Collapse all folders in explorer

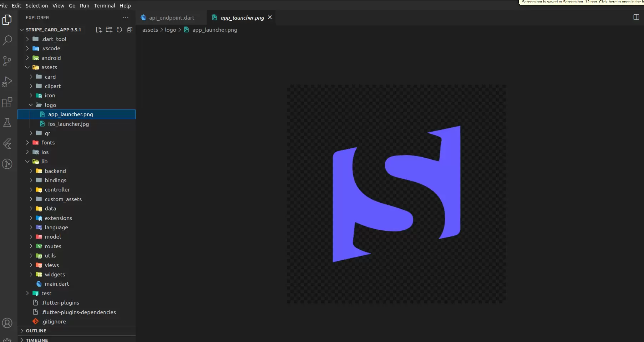pos(130,30)
